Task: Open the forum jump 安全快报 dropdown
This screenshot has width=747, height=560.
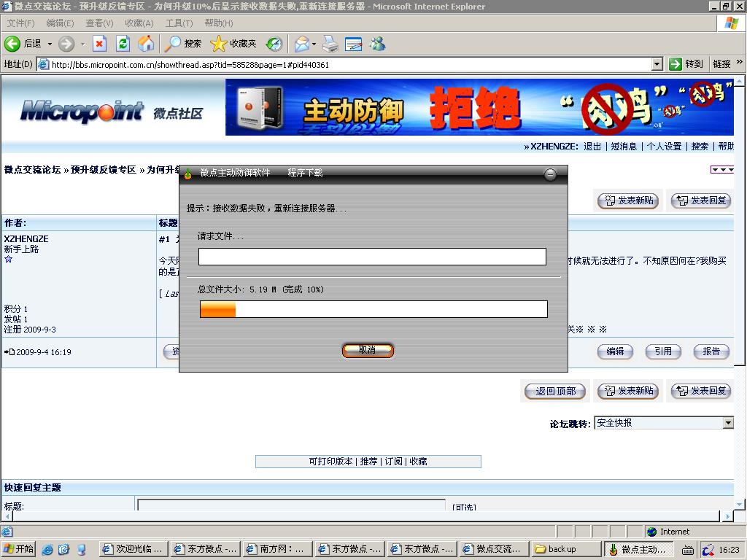Action: 728,422
